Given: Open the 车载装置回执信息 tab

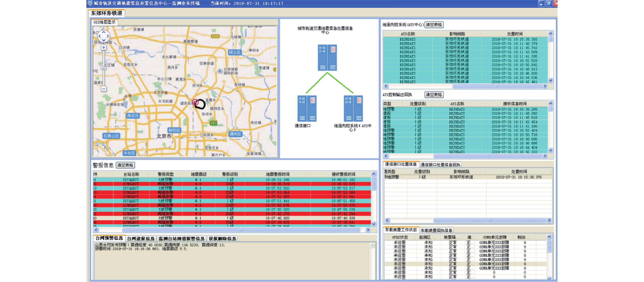Looking at the screenshot, I should 436,230.
